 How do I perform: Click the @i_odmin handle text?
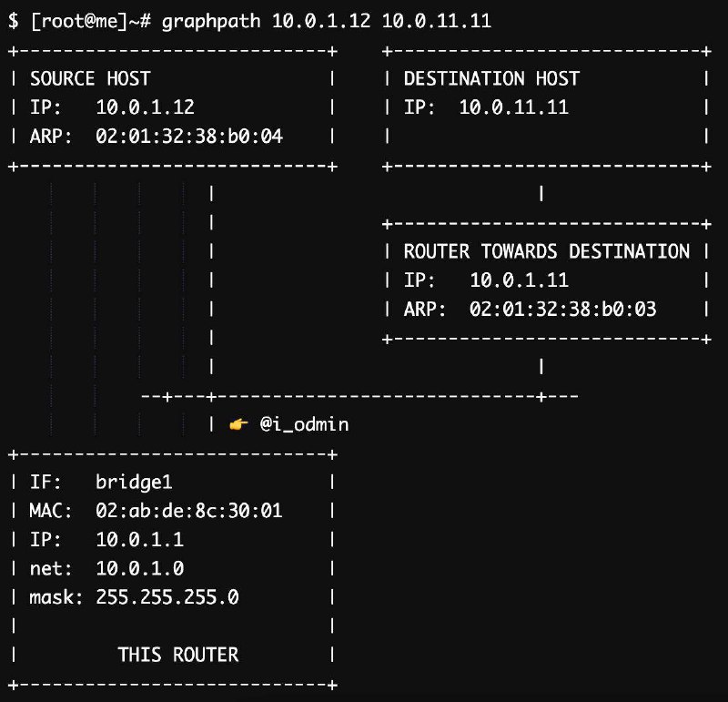(x=305, y=424)
